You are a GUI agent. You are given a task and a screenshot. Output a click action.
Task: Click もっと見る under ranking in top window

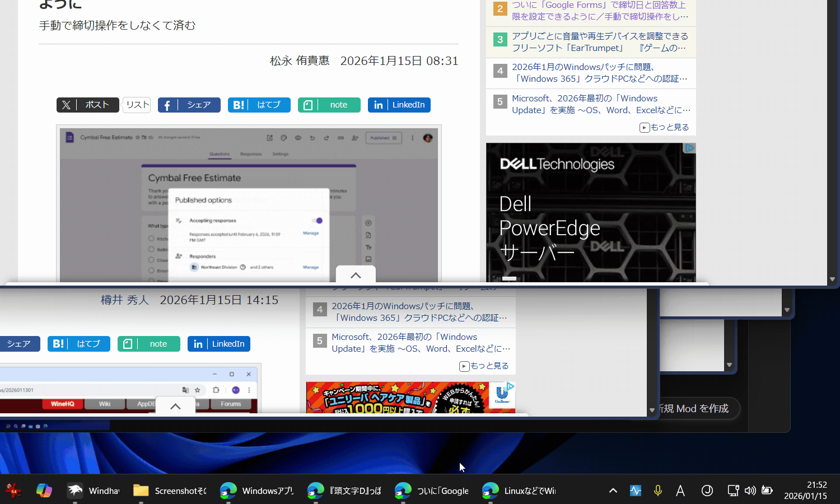(x=664, y=127)
